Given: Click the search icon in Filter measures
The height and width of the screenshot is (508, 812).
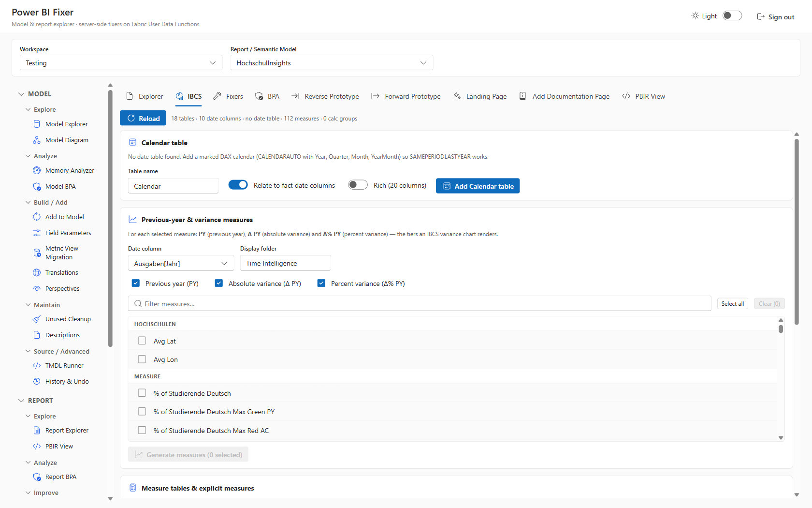Looking at the screenshot, I should (138, 303).
